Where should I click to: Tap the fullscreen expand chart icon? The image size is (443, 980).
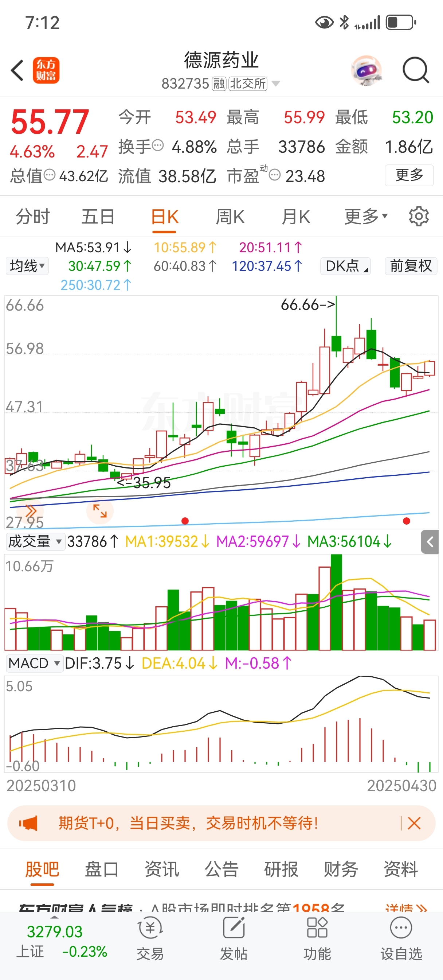100,511
